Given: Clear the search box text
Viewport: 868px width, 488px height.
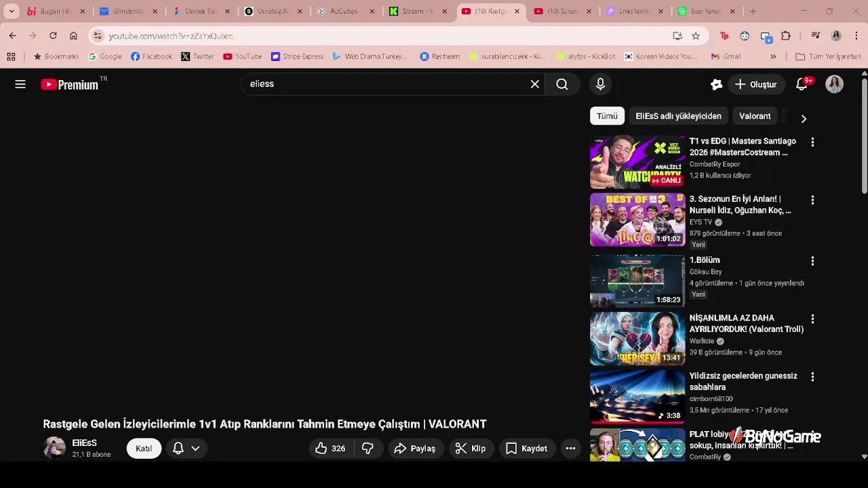Looking at the screenshot, I should pos(534,84).
